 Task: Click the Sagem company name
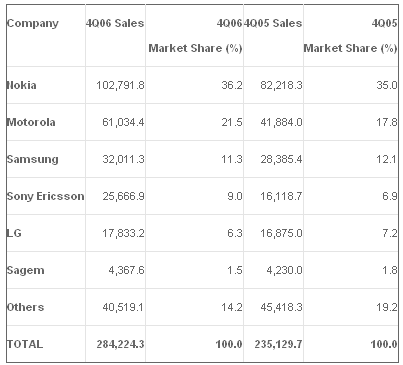(26, 270)
